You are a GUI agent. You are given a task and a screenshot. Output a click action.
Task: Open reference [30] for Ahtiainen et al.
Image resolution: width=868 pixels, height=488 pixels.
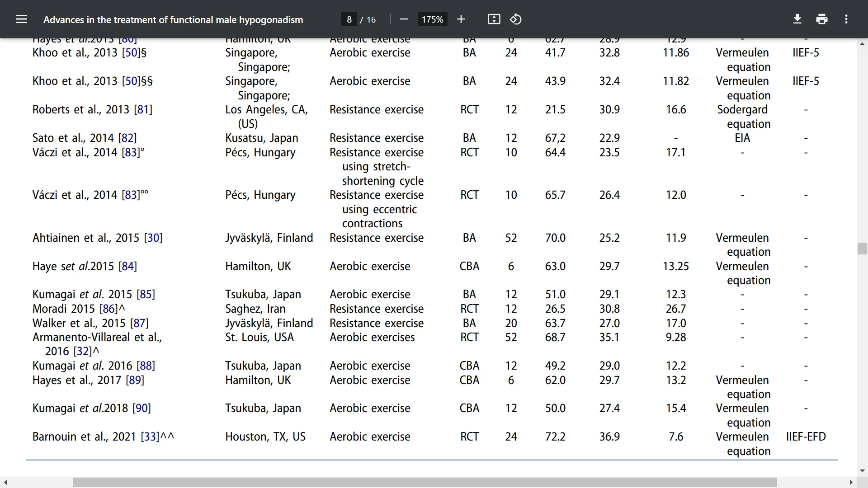(153, 238)
